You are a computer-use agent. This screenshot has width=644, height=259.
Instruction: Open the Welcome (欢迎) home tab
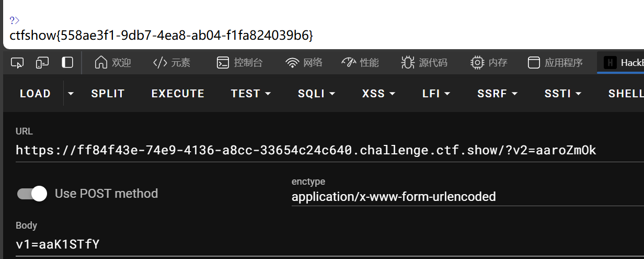113,63
